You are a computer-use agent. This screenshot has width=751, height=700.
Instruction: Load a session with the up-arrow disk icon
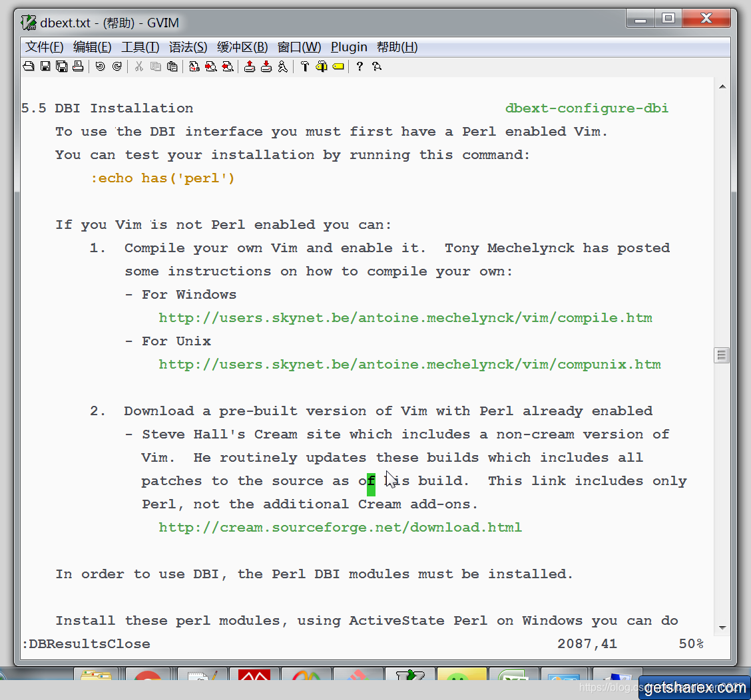pos(250,67)
